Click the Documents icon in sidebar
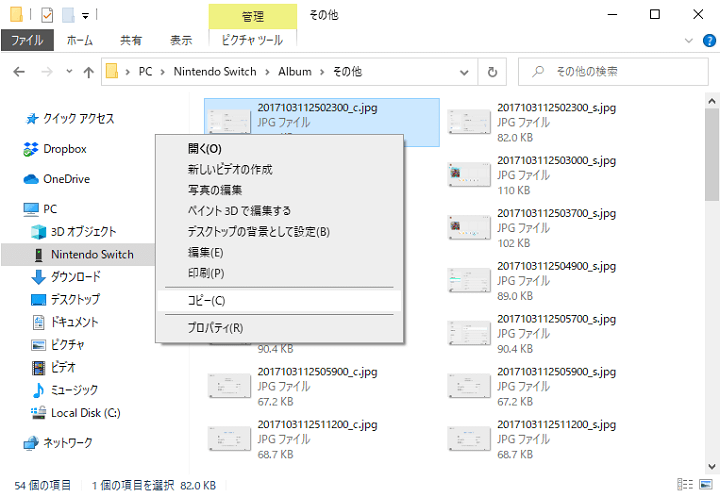The width and height of the screenshot is (720, 497). [x=39, y=322]
